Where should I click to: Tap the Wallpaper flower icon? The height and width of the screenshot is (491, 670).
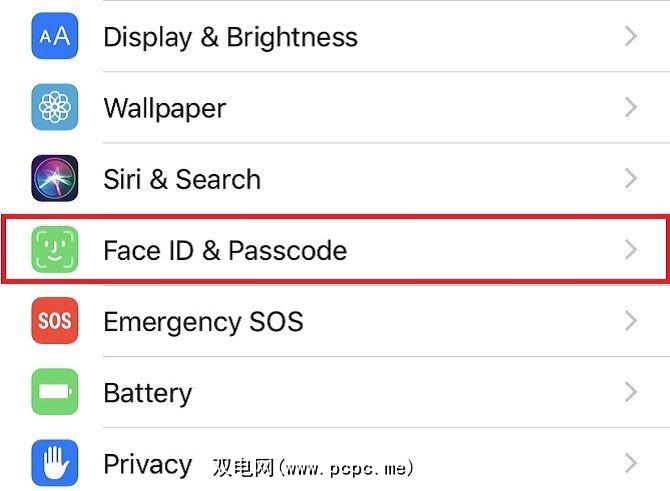point(55,108)
